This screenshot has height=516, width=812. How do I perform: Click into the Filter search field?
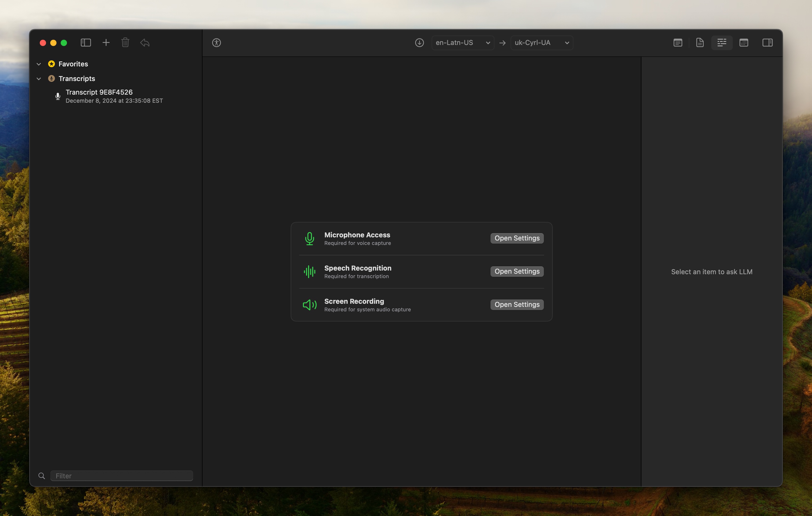point(121,475)
